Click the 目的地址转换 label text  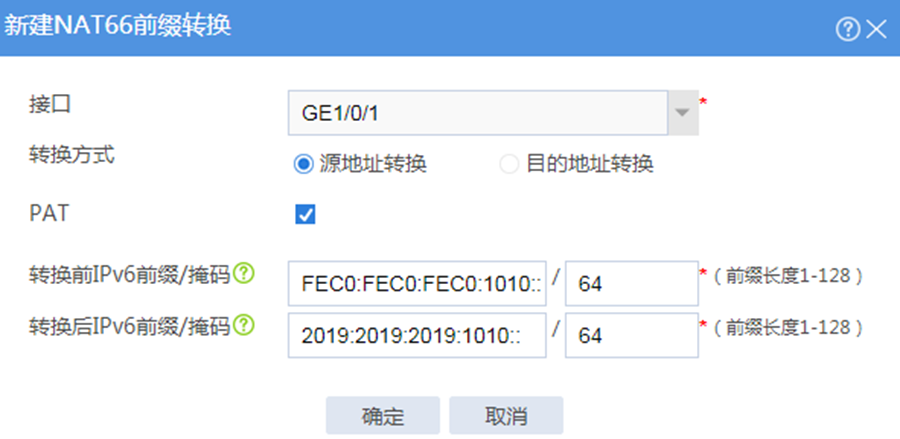[x=589, y=165]
